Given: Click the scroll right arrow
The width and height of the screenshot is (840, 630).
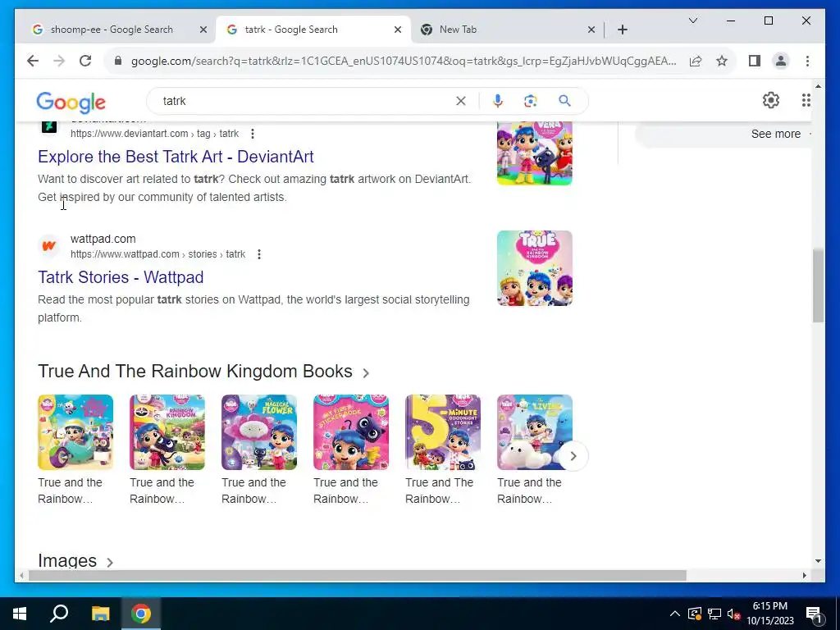Looking at the screenshot, I should tap(804, 576).
